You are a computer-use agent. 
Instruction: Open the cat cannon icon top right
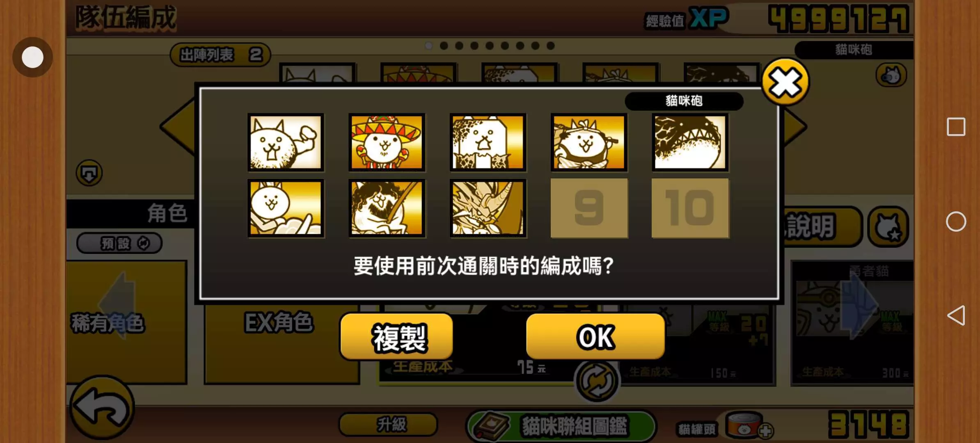pos(891,75)
